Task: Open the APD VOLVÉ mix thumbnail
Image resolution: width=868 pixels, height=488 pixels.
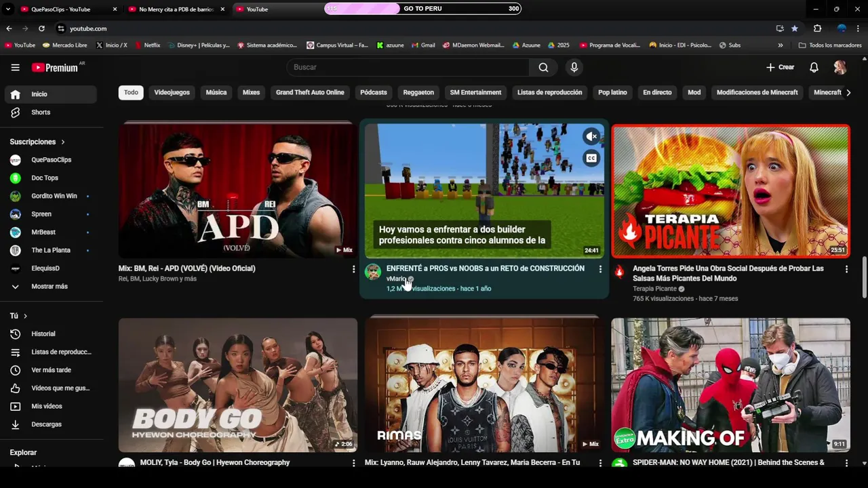Action: click(238, 190)
